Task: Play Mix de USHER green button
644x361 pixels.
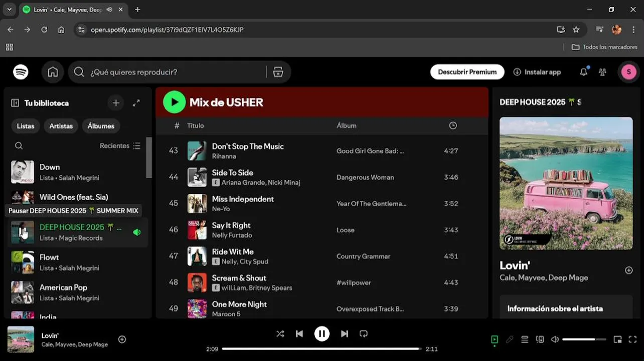Action: coord(174,102)
